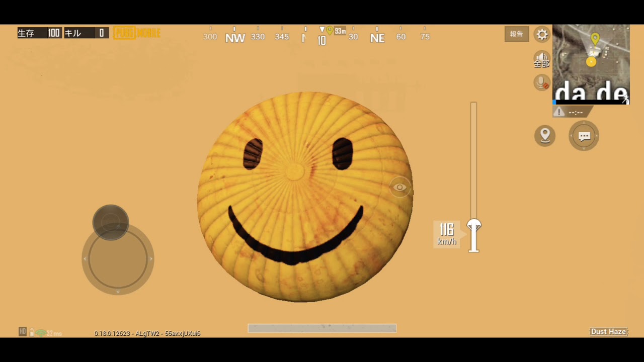Open the settings gear icon

coord(542,34)
